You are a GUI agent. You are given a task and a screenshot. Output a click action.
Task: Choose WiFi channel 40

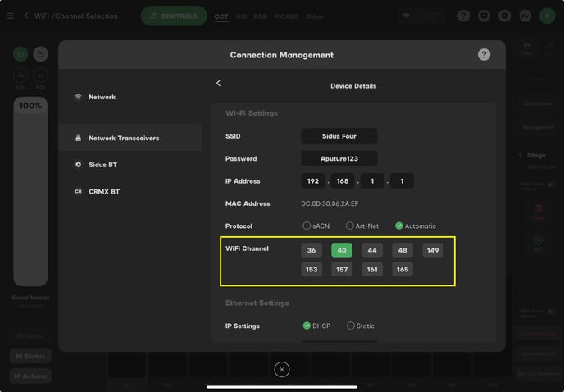(x=342, y=250)
